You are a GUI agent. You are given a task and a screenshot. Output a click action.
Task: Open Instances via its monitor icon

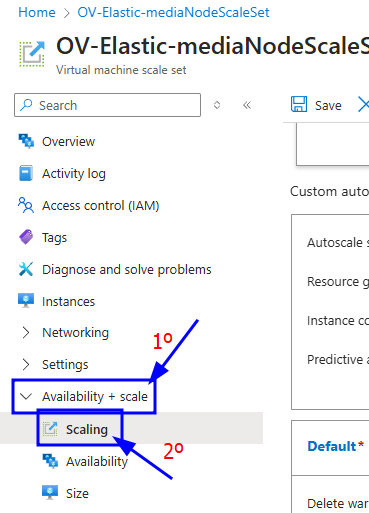26,301
